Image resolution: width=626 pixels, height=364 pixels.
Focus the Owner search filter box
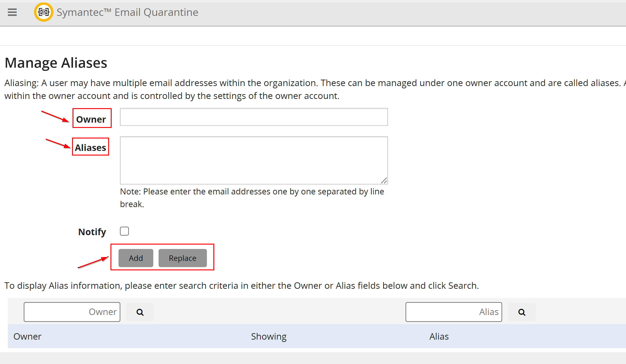pos(72,312)
